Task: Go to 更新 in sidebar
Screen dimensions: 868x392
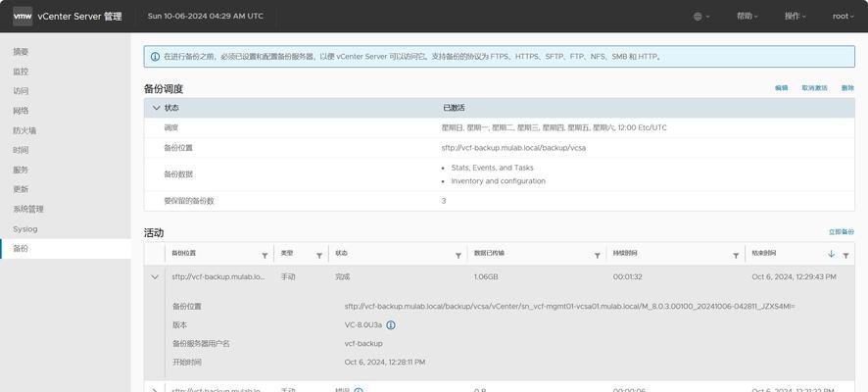Action: click(21, 189)
